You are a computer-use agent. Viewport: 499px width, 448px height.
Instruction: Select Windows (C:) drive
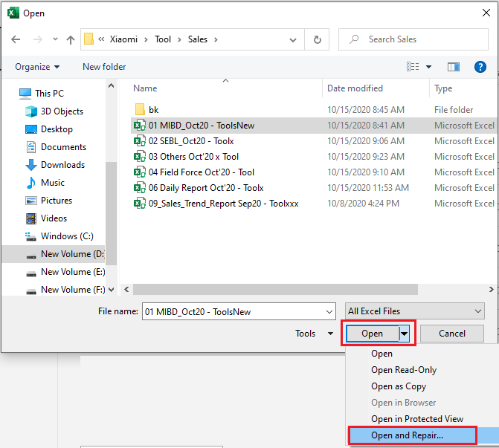coord(67,236)
